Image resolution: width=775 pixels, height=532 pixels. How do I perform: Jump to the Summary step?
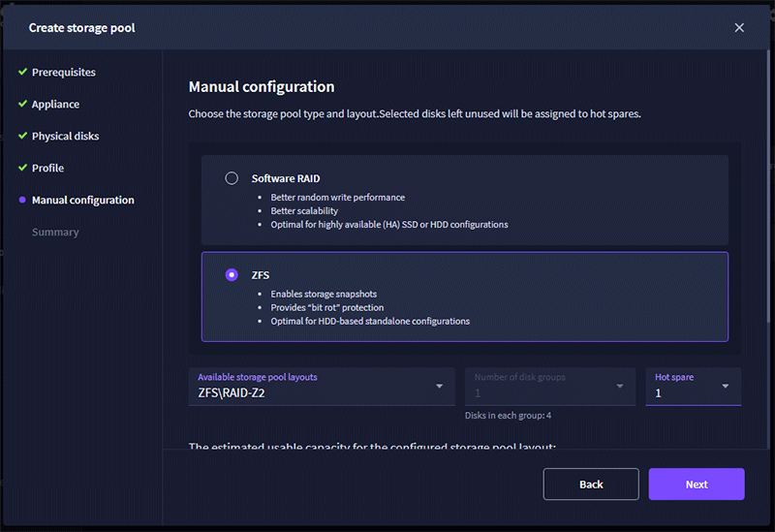55,232
